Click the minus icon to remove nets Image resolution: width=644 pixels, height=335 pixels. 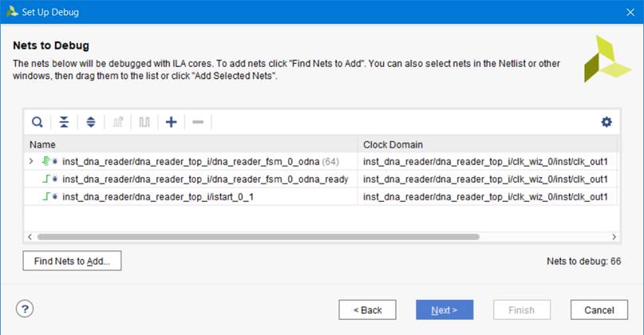pos(198,122)
